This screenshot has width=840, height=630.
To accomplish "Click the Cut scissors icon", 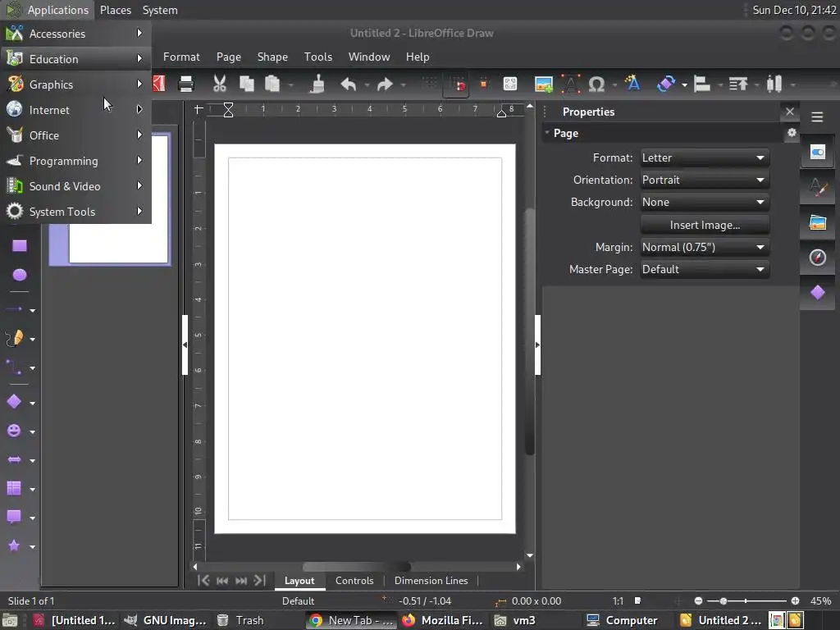I will coord(220,84).
